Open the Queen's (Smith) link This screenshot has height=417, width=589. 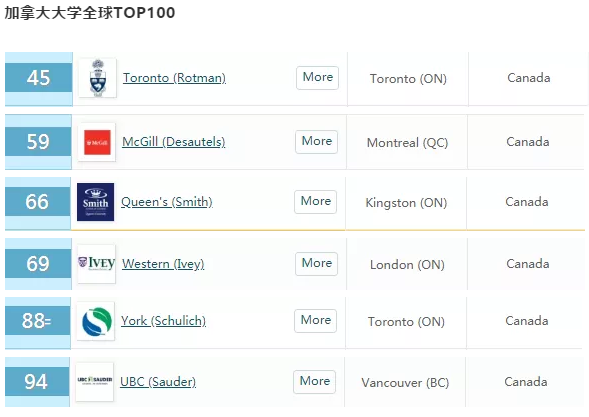167,202
